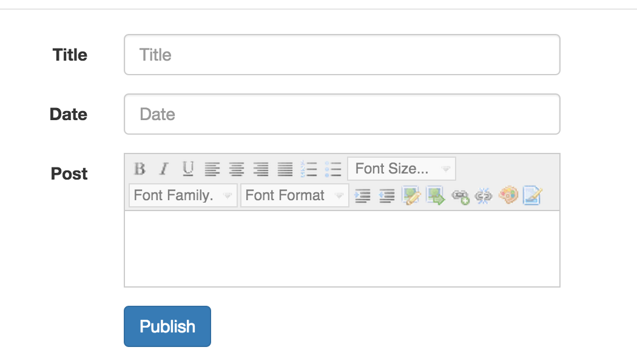Align text to the right
637x364 pixels.
point(261,169)
